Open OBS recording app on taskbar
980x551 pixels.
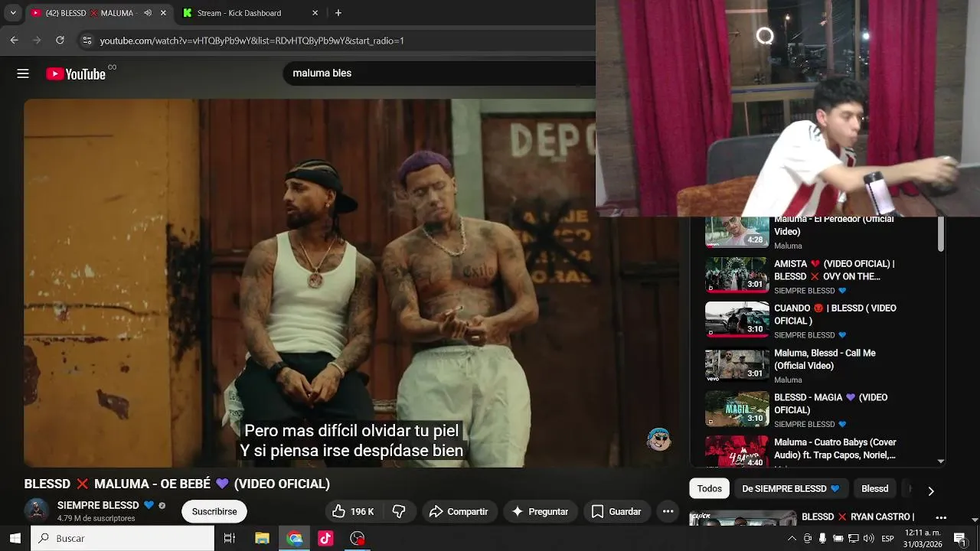(358, 538)
